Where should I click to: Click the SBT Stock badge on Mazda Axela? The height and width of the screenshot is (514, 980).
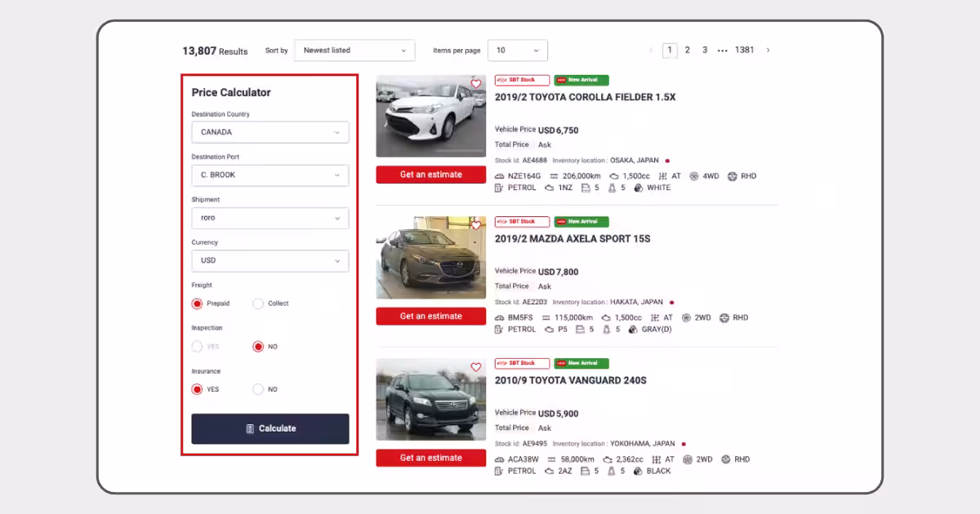tap(522, 222)
